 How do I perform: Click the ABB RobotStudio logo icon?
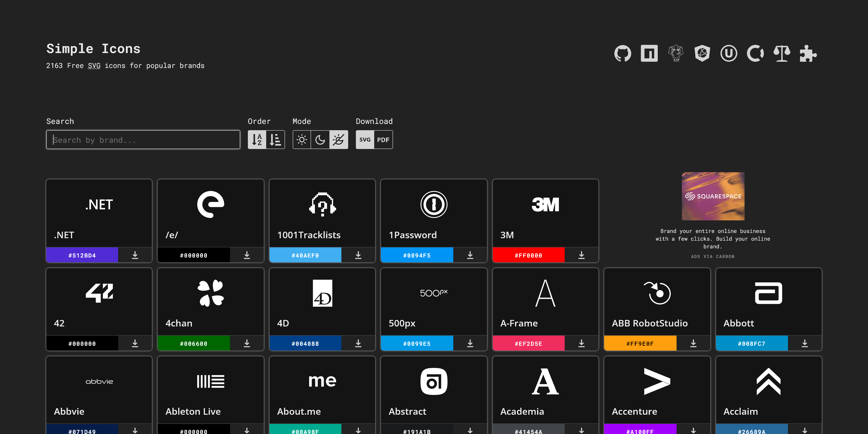pyautogui.click(x=657, y=293)
